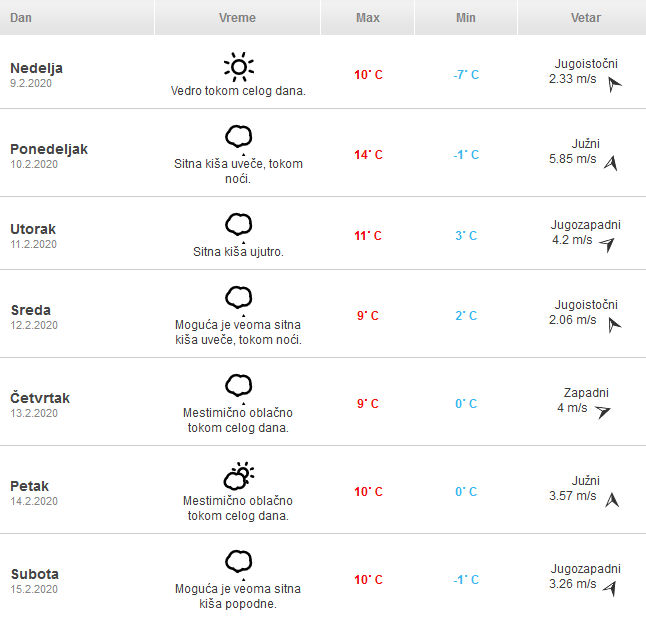646x621 pixels.
Task: Click the sunny weather icon for Nedelja
Action: [238, 67]
